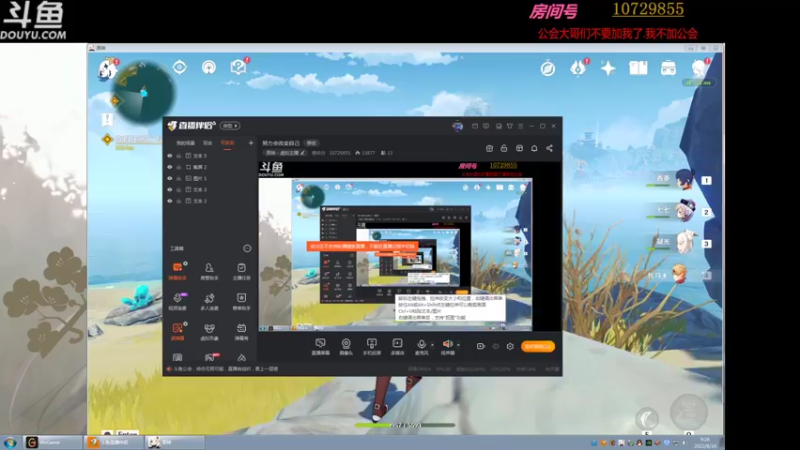This screenshot has width=800, height=450.
Task: Toggle preview visibility eye near settings gear
Action: (495, 346)
